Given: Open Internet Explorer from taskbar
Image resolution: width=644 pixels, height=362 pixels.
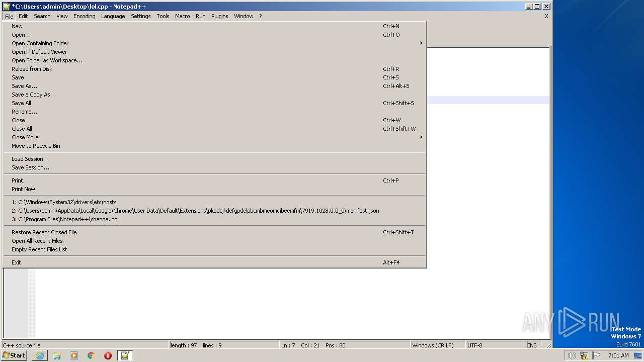Looking at the screenshot, I should click(40, 355).
